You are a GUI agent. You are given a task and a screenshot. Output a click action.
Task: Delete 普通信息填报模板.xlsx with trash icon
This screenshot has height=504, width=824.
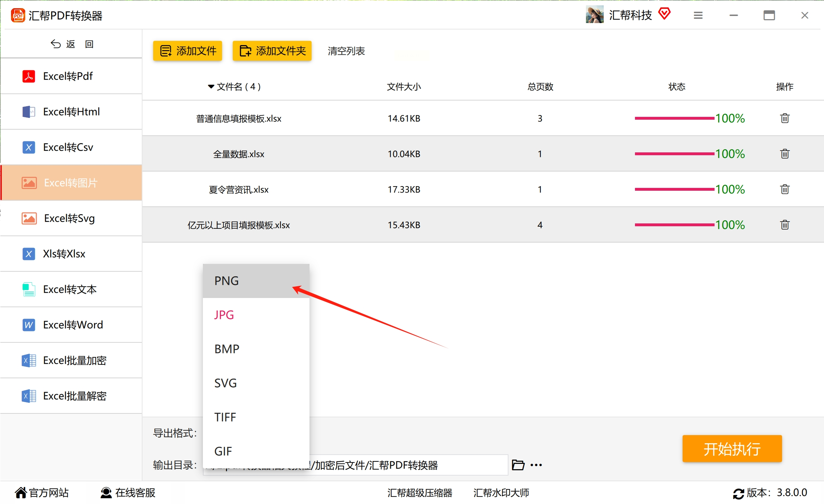(x=785, y=118)
